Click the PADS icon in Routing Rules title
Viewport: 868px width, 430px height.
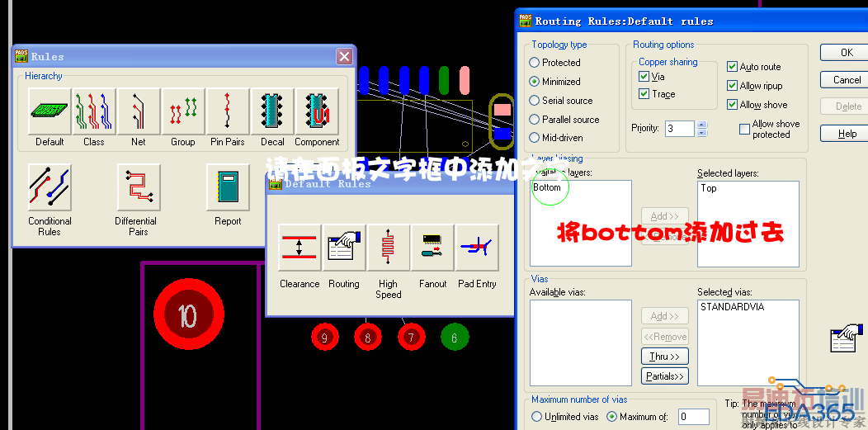pos(526,21)
